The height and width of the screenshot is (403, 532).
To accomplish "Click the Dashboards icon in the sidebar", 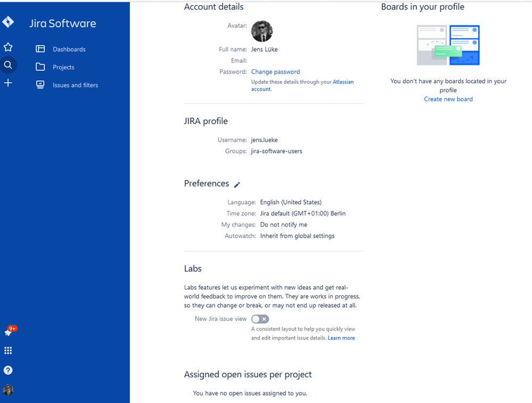I will [x=40, y=49].
